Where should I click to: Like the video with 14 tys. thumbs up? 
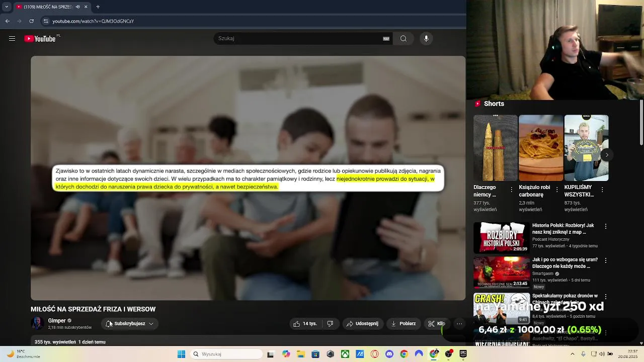305,324
